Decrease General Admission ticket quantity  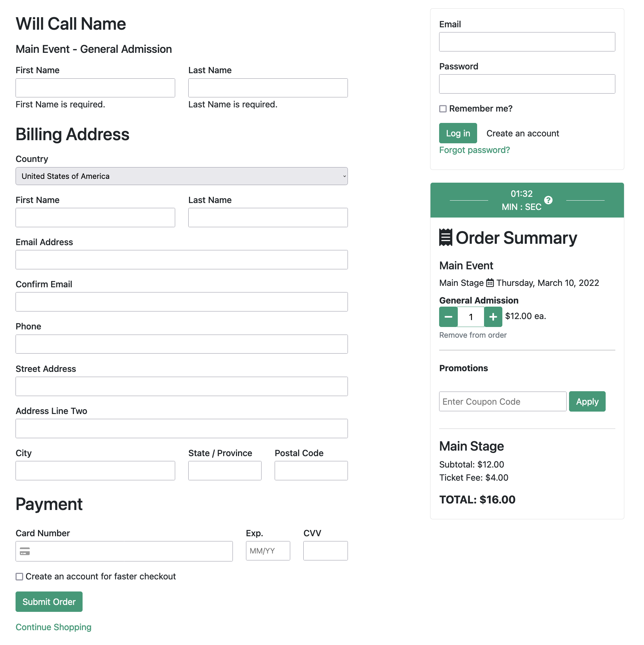point(448,317)
